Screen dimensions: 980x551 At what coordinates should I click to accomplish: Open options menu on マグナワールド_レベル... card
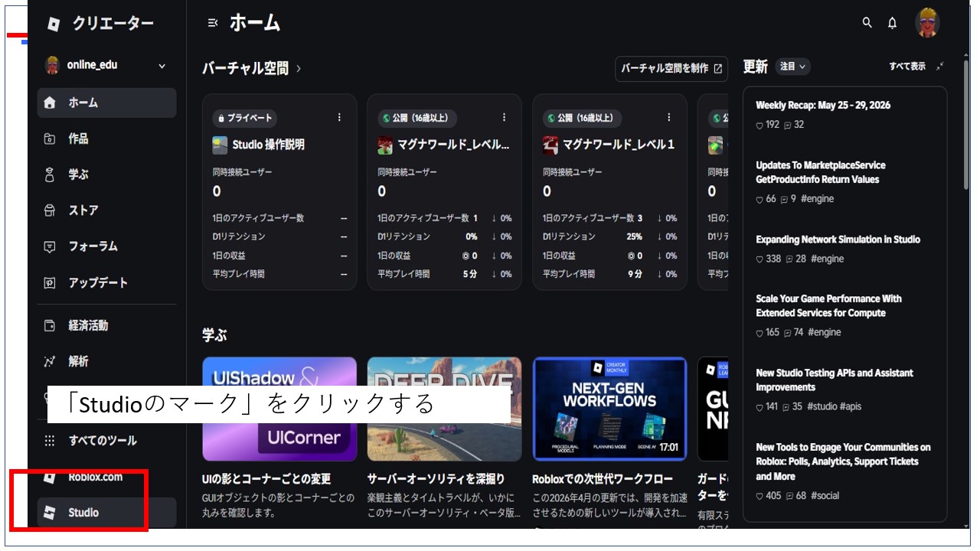coord(504,118)
